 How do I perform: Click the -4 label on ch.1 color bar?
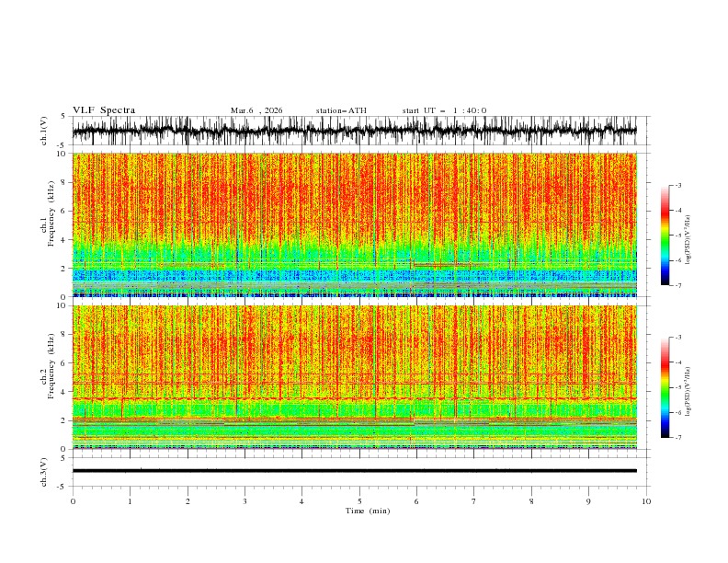click(x=678, y=211)
